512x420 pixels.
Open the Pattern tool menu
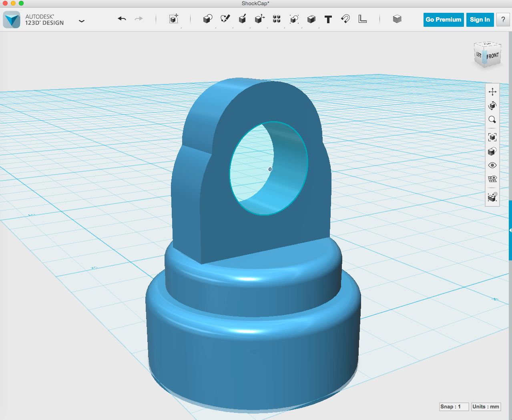[x=277, y=19]
